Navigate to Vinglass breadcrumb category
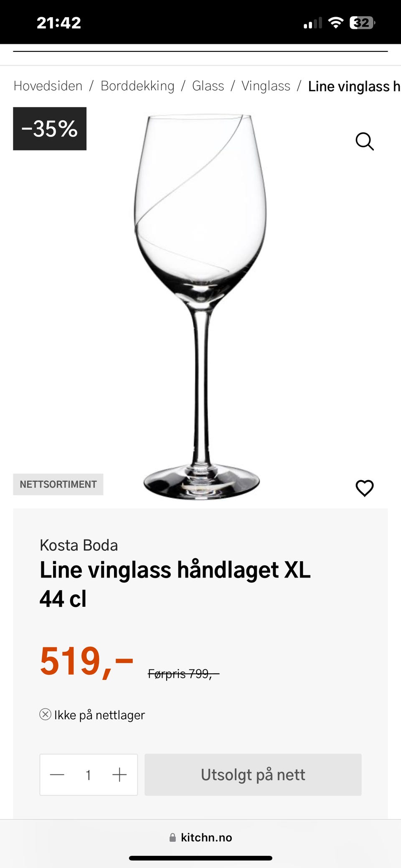This screenshot has width=401, height=868. (266, 86)
